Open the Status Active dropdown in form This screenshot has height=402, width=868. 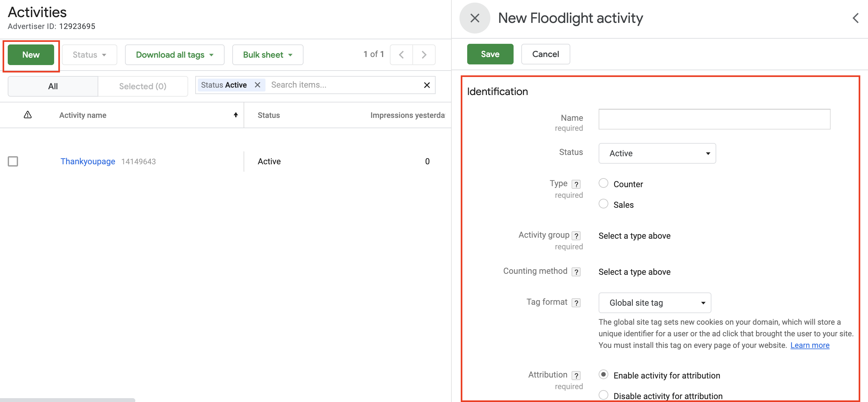click(657, 153)
